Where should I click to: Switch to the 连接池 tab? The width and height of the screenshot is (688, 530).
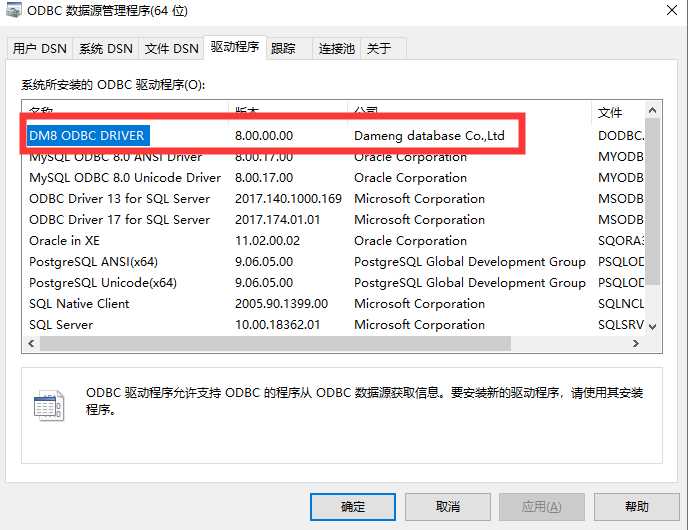tap(337, 48)
